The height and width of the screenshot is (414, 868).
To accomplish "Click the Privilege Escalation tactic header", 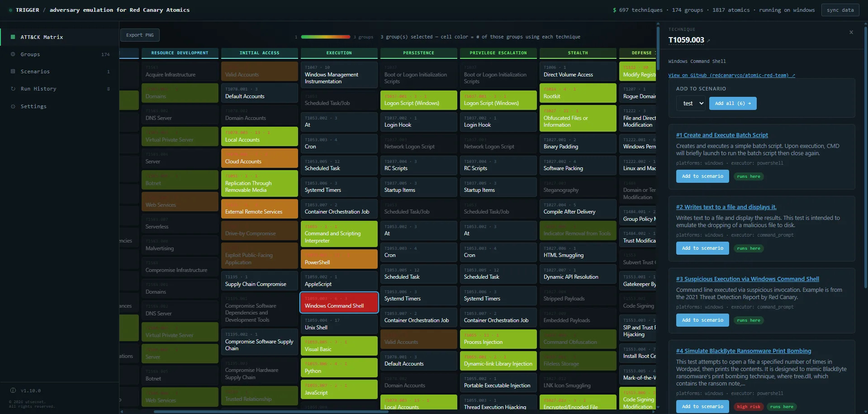I will click(498, 53).
